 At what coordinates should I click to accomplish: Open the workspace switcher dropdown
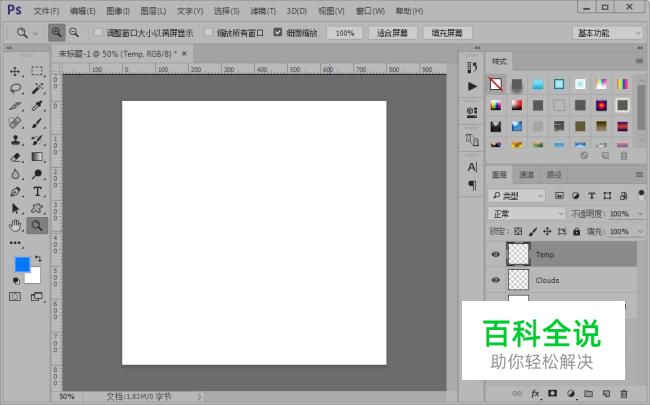[608, 33]
